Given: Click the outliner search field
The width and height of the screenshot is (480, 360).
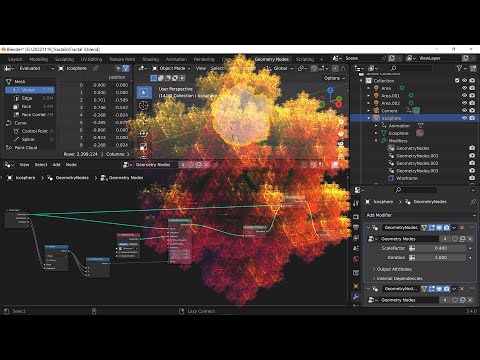Looking at the screenshot, I should [411, 68].
